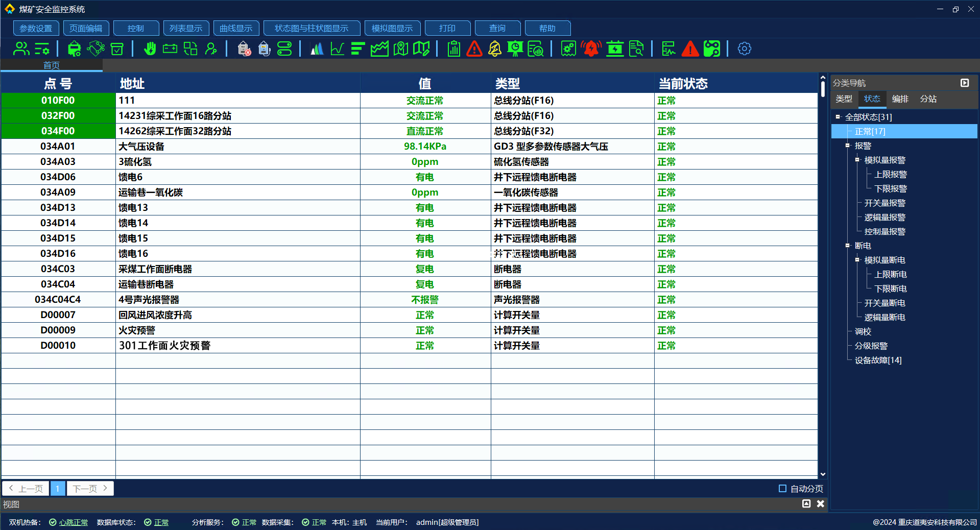Collapse the 全部状态[31] tree node
The height and width of the screenshot is (530, 980).
[838, 117]
